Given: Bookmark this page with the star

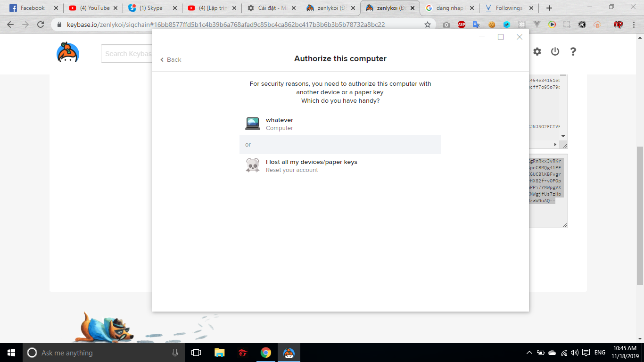Looking at the screenshot, I should 428,25.
